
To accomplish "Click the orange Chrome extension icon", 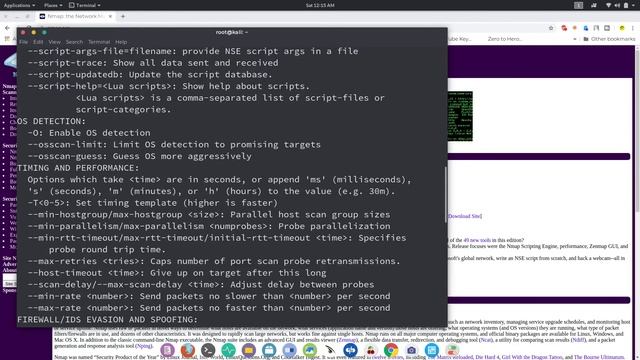I will click(575, 28).
